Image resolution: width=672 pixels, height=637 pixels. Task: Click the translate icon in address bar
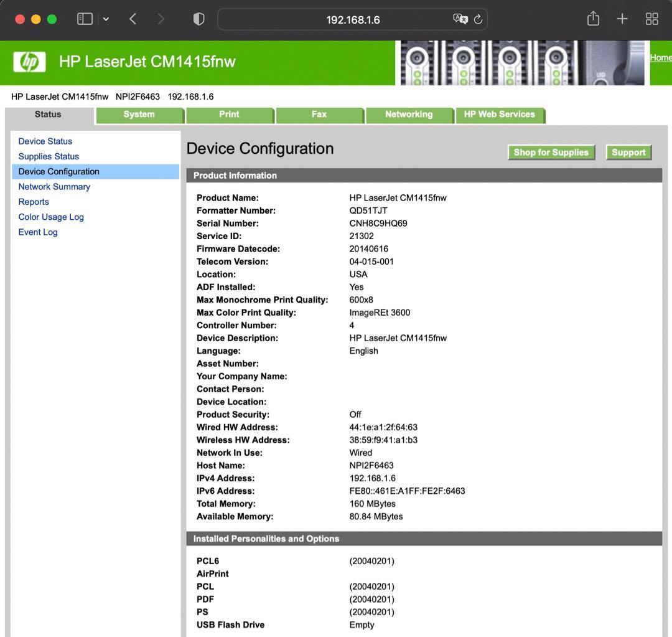(x=460, y=19)
